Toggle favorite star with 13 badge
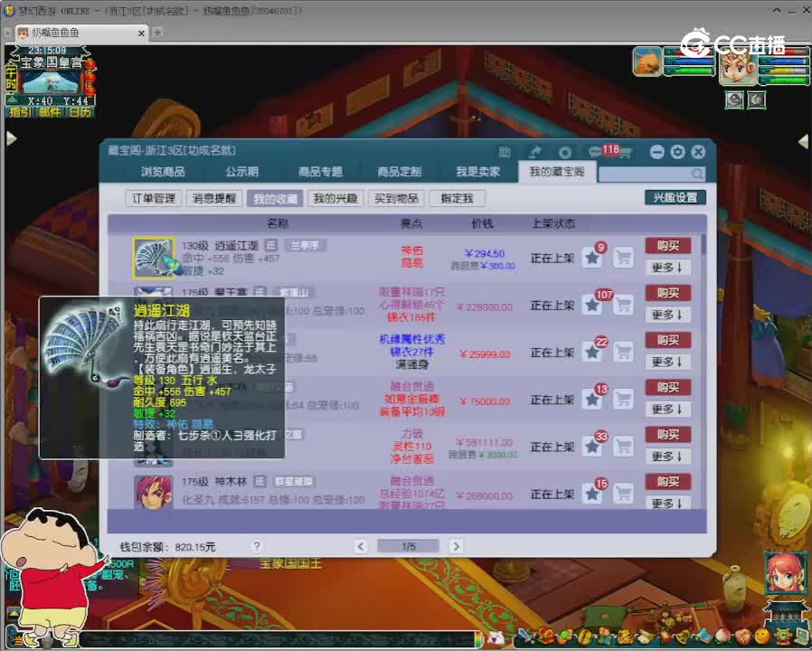Screen dimensions: 812x651 pos(592,400)
